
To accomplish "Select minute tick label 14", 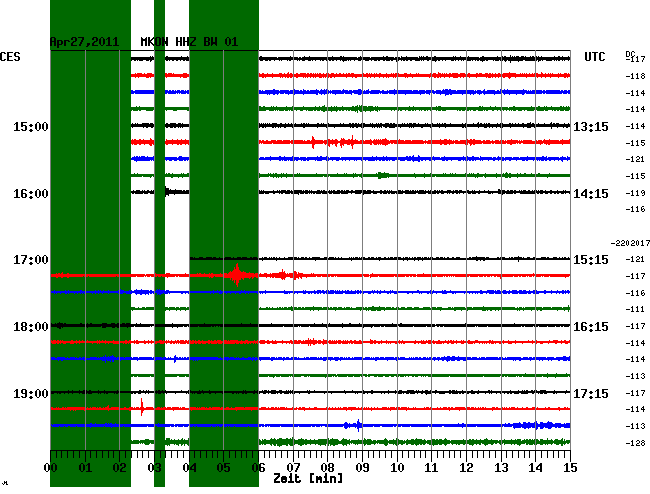I will [x=535, y=468].
